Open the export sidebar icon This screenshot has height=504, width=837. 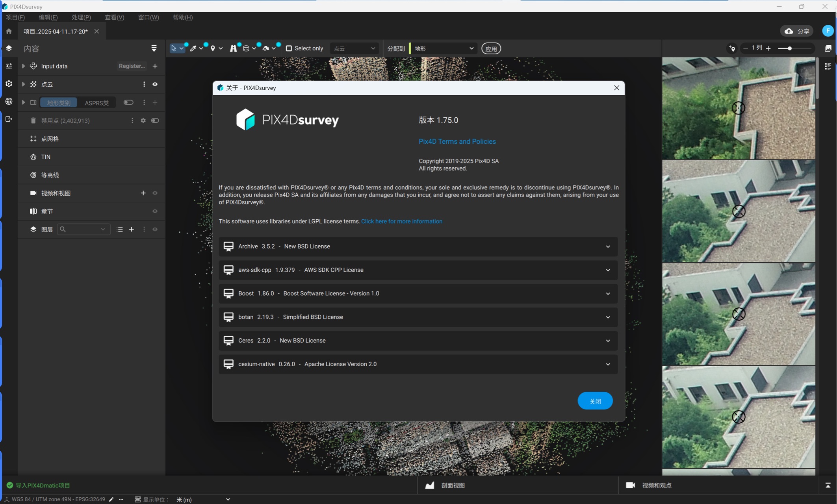click(x=9, y=119)
